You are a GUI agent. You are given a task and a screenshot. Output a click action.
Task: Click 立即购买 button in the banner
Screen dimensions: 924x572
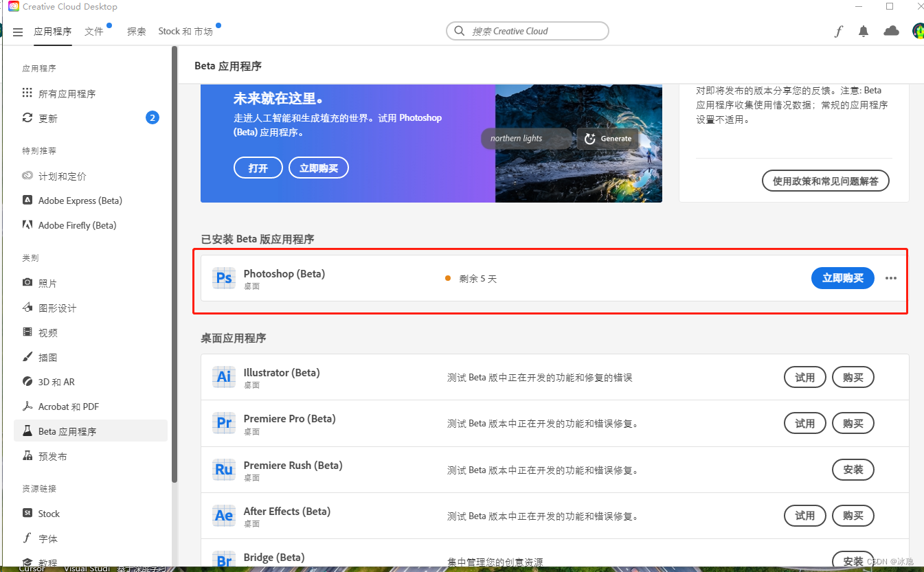319,168
